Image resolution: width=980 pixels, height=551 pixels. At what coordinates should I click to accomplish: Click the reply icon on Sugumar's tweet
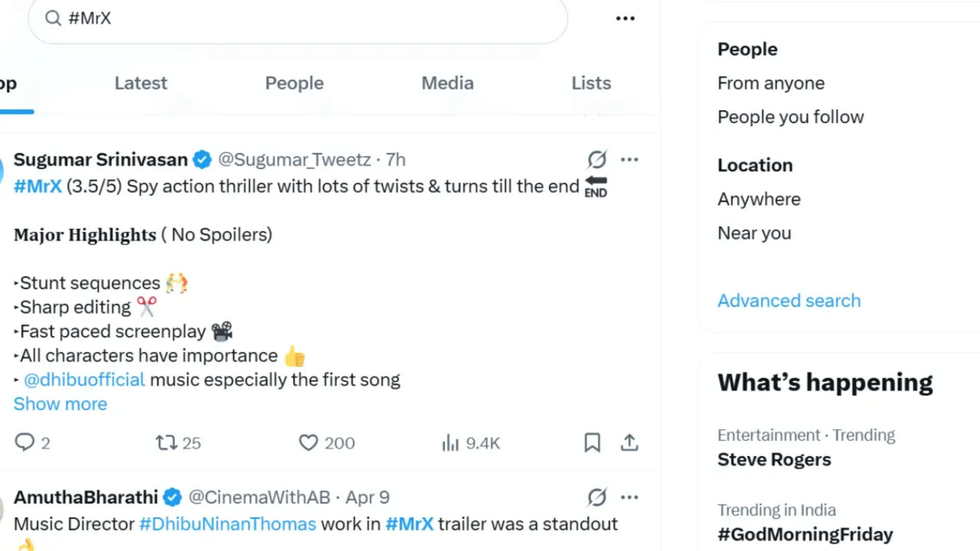[x=24, y=442]
